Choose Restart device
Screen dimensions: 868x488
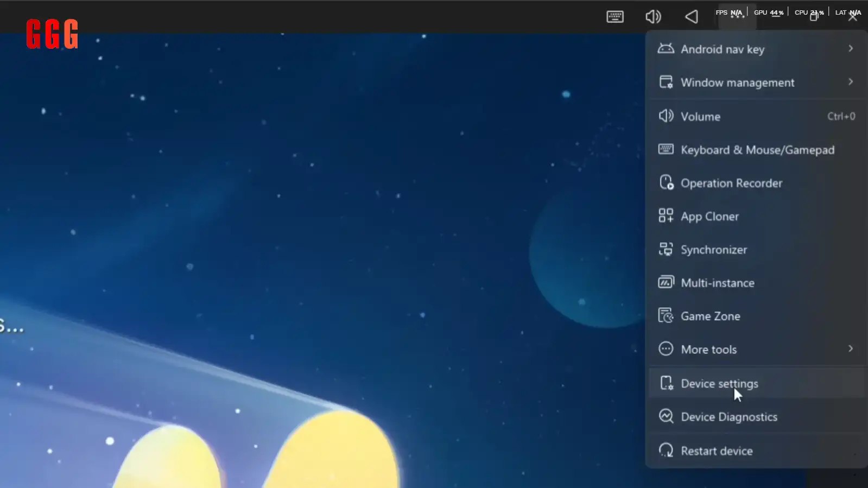[x=757, y=451]
